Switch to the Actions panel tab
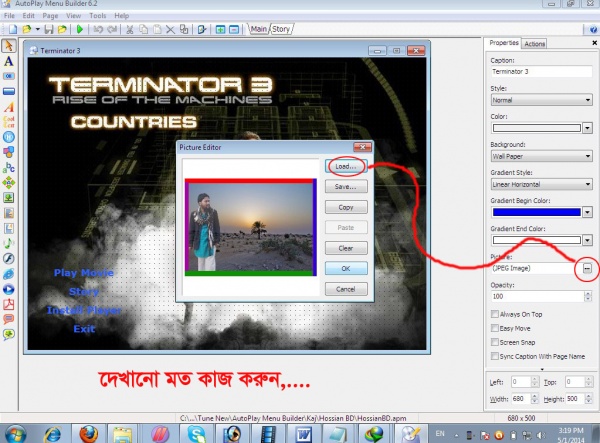Viewport: 600px width, 443px height. click(534, 44)
